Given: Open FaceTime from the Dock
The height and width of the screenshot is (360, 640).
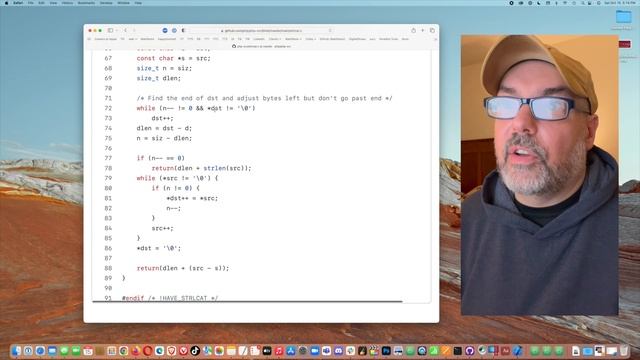Looking at the screenshot, I should (76, 351).
